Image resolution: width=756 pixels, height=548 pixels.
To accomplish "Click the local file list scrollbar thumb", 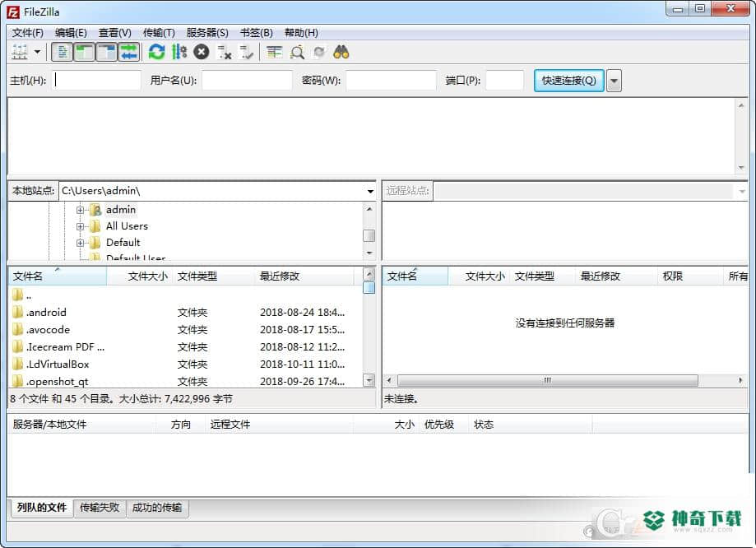I will point(369,287).
